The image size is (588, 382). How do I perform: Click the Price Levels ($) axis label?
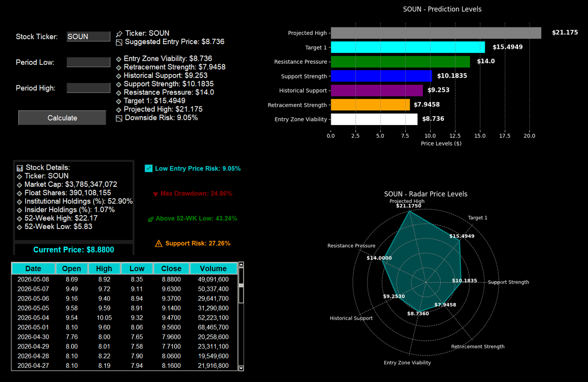click(441, 143)
